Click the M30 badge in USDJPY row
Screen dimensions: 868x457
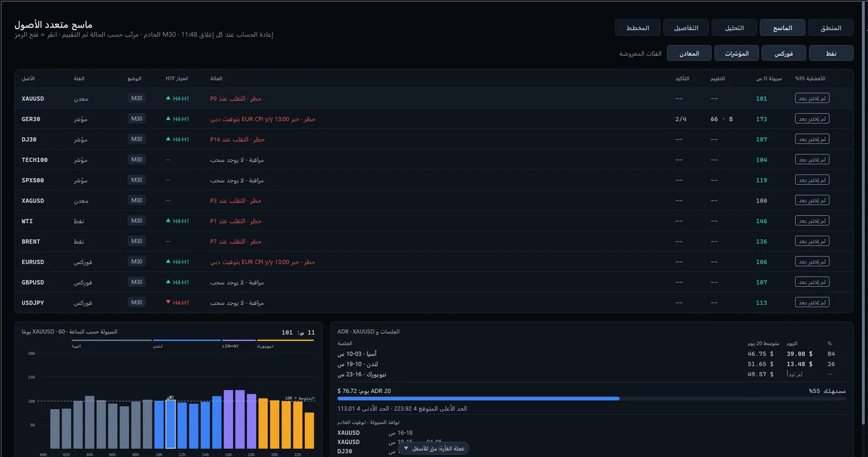click(137, 302)
